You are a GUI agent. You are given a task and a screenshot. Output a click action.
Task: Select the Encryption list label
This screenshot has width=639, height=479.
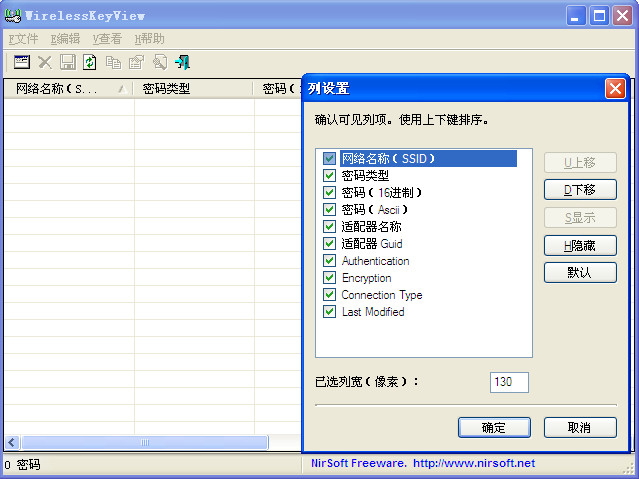point(366,278)
